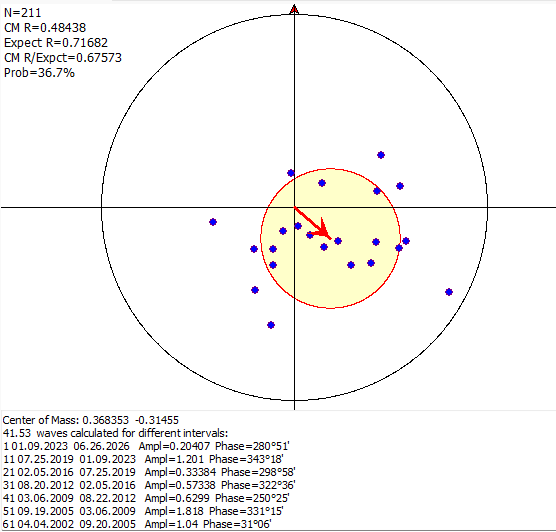Select interval row 21 with Phase=298°58'

click(149, 472)
